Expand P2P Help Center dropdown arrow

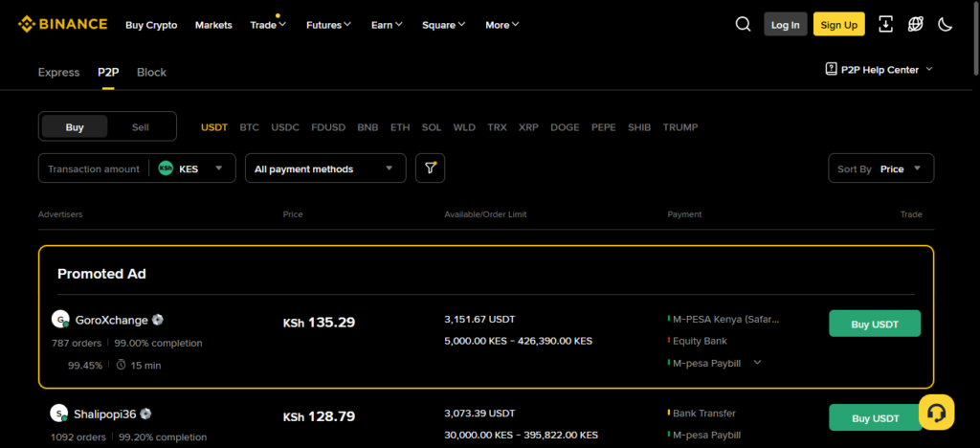click(928, 69)
